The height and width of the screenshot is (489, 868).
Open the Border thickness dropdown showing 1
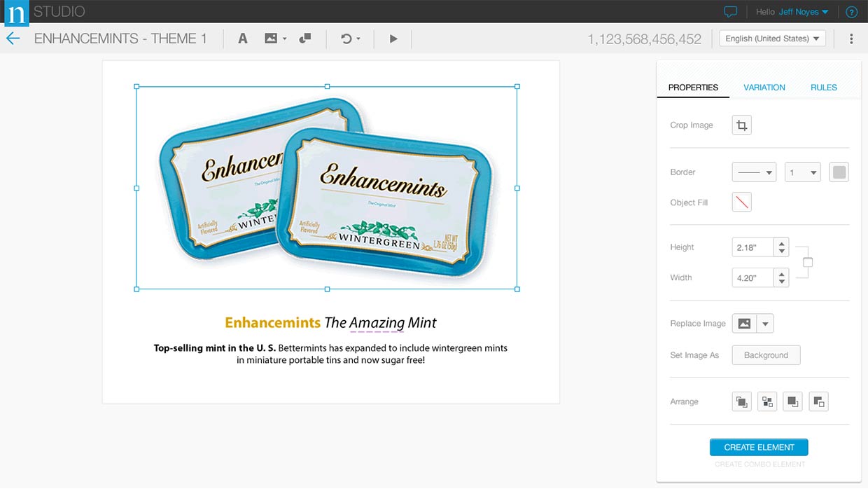[x=802, y=172]
